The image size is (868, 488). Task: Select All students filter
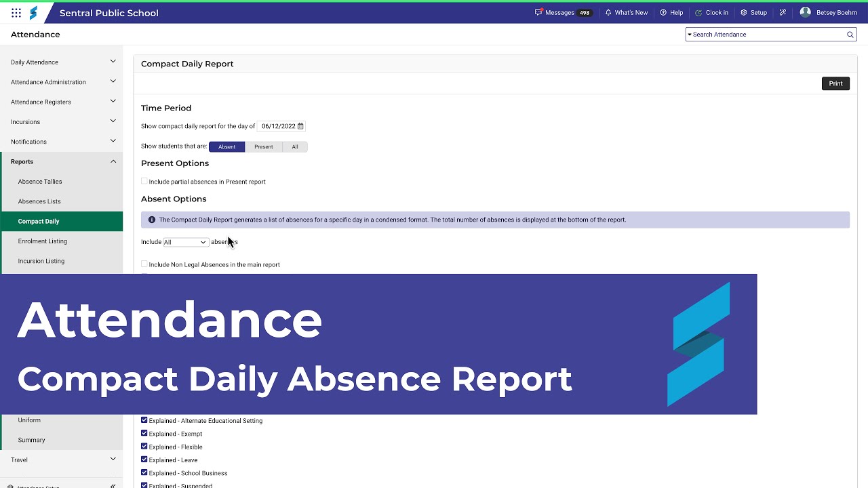pos(295,146)
